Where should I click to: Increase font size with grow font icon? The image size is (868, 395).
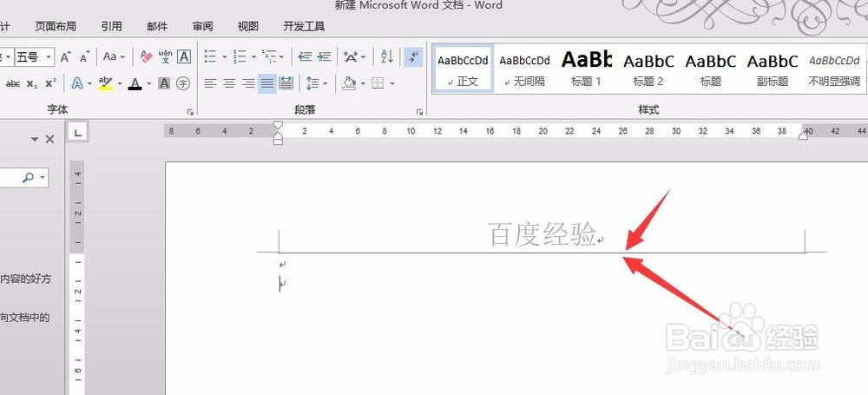(66, 56)
